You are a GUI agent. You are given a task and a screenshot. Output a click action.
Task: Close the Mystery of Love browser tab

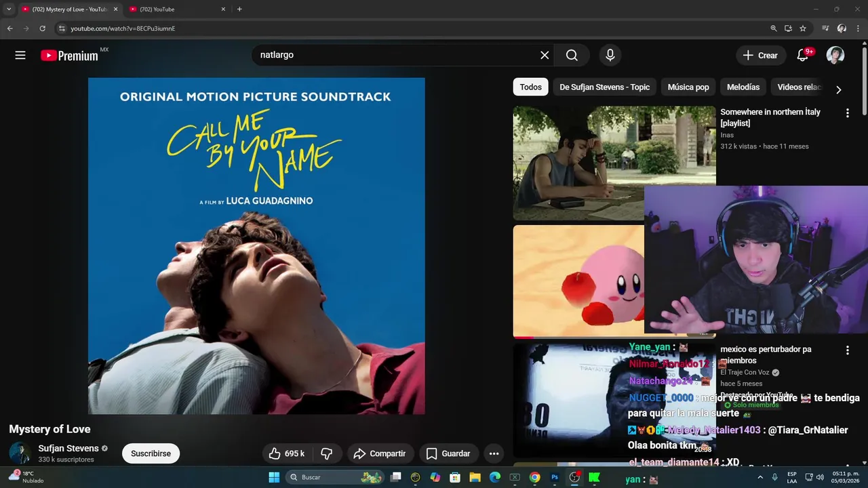click(x=115, y=9)
